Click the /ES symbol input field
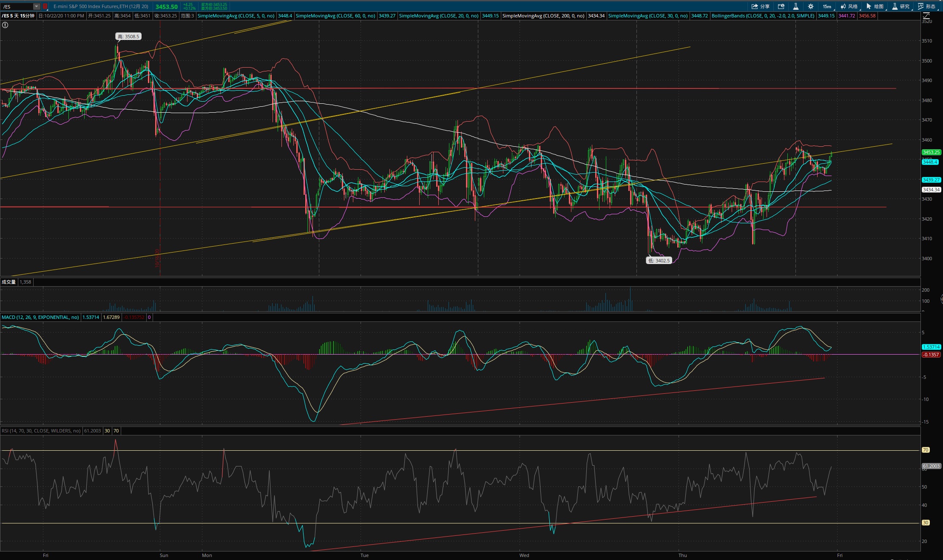The width and height of the screenshot is (943, 560). click(17, 6)
